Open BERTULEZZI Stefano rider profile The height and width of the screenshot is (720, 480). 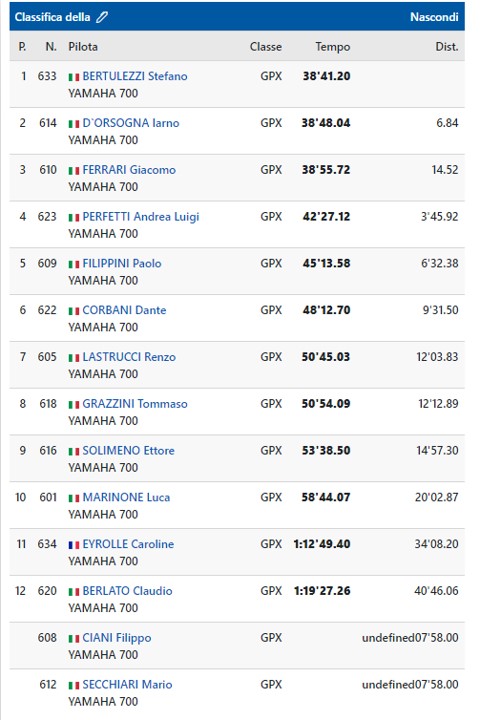[135, 76]
